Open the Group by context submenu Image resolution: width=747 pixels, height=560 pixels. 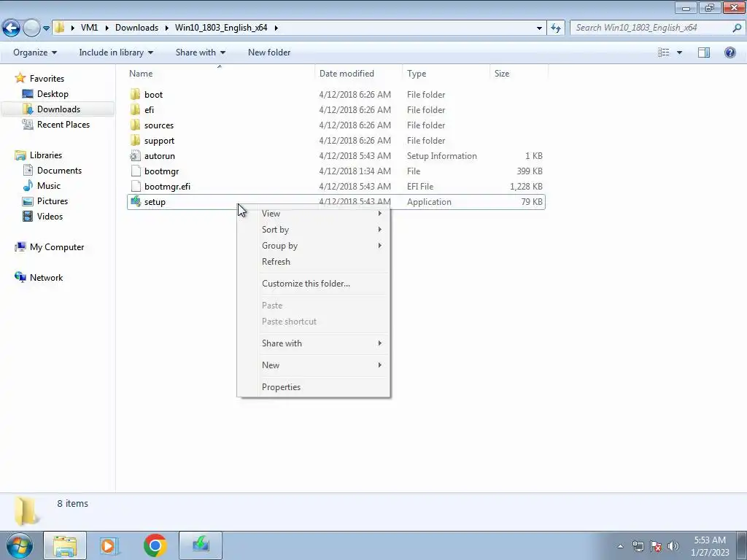tap(314, 246)
